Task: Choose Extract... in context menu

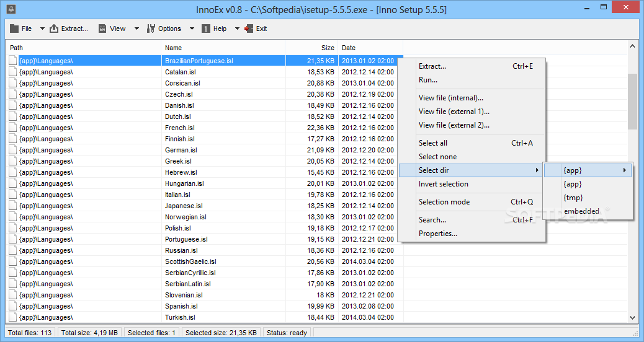Action: pos(472,66)
